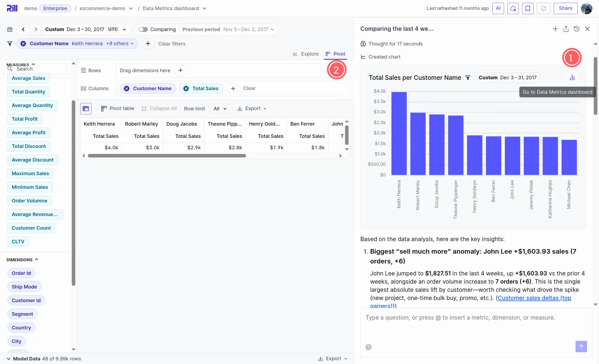
Task: Click the pivot table horizontal scrollbar
Action: click(167, 156)
